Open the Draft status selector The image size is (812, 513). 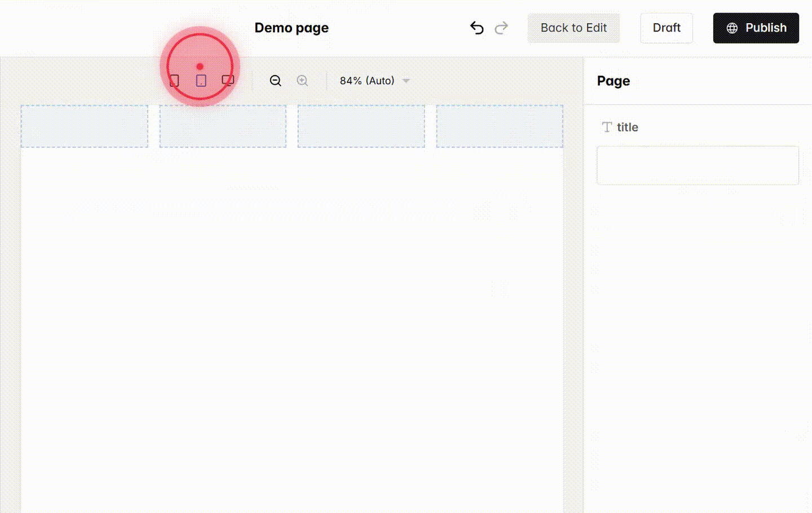[666, 28]
